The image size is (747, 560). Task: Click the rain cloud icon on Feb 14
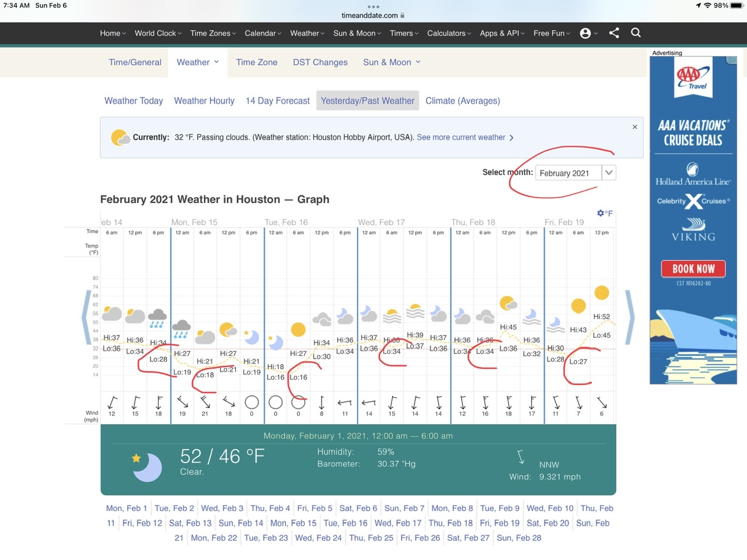coord(158,318)
